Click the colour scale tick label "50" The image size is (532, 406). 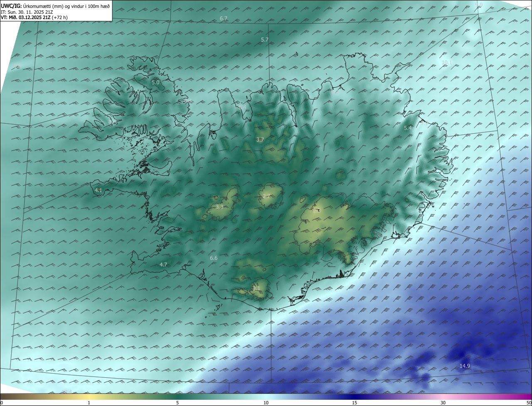pyautogui.click(x=528, y=403)
